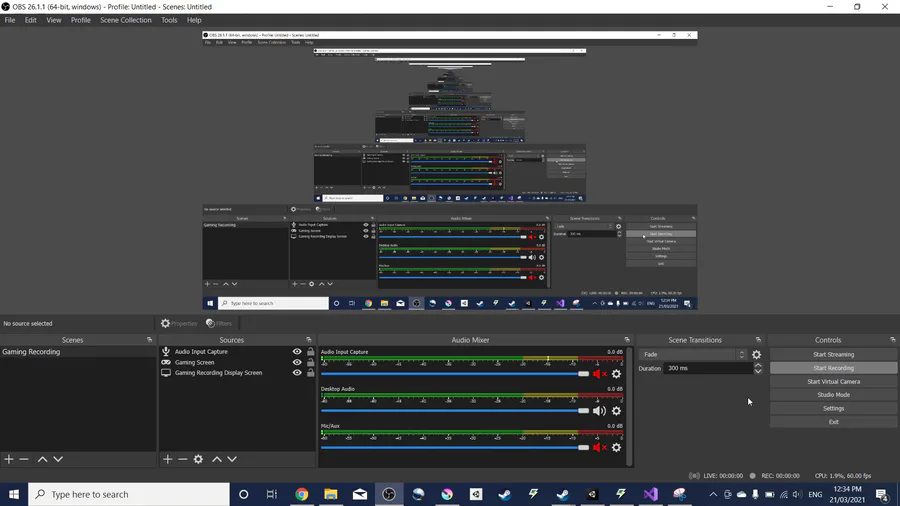The image size is (900, 506).
Task: Open Settings from Controls panel
Action: pyautogui.click(x=833, y=408)
